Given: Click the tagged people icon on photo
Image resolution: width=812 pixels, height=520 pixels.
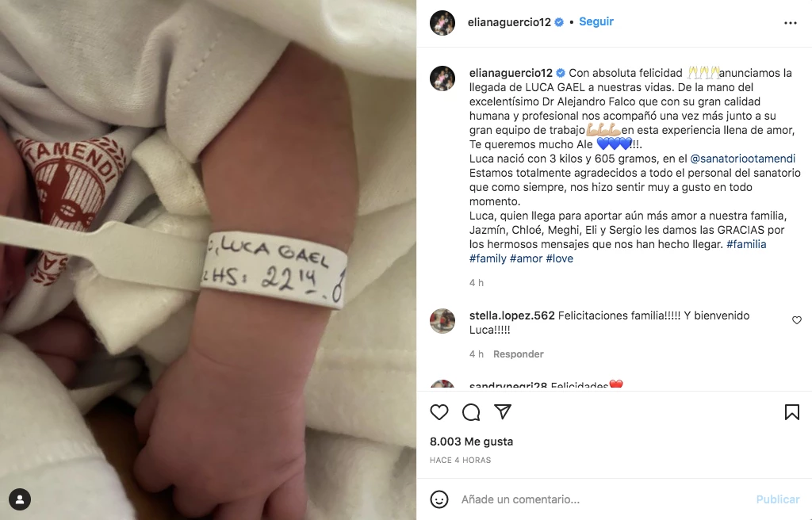Looking at the screenshot, I should (20, 499).
